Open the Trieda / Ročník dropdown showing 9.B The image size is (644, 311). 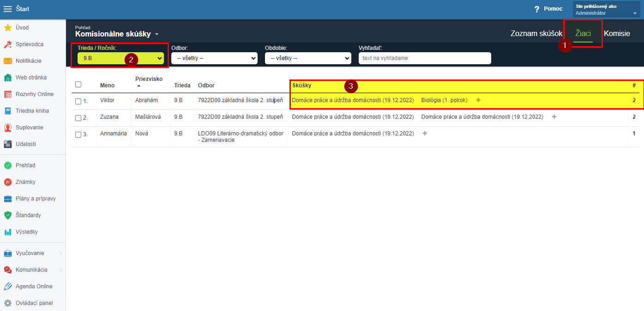[x=120, y=58]
